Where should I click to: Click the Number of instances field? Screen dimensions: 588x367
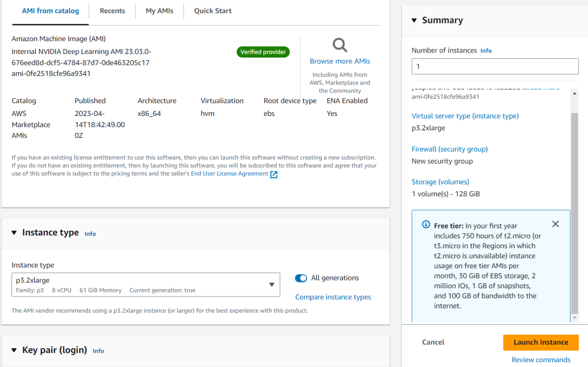(x=494, y=67)
